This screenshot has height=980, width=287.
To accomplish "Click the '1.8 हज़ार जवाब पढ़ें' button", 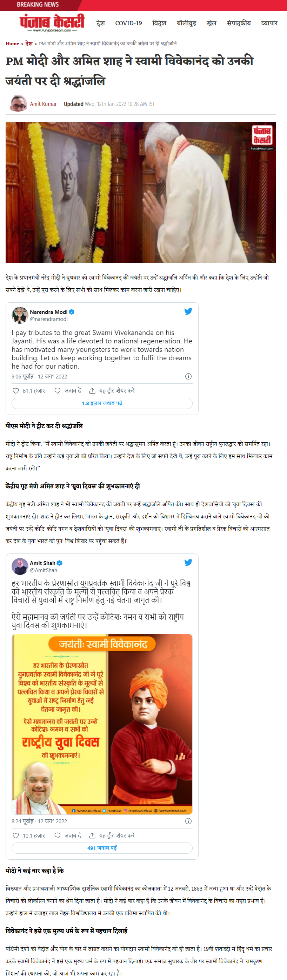I will (102, 403).
